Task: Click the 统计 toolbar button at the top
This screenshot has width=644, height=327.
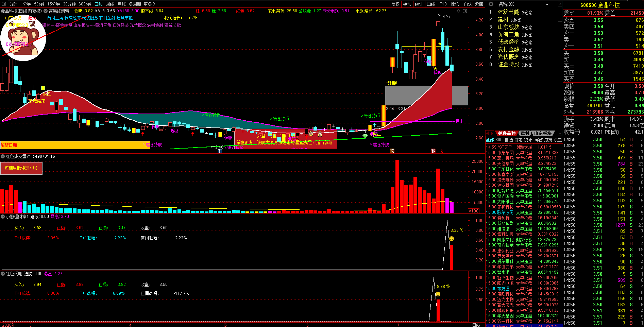Action: click(x=419, y=4)
